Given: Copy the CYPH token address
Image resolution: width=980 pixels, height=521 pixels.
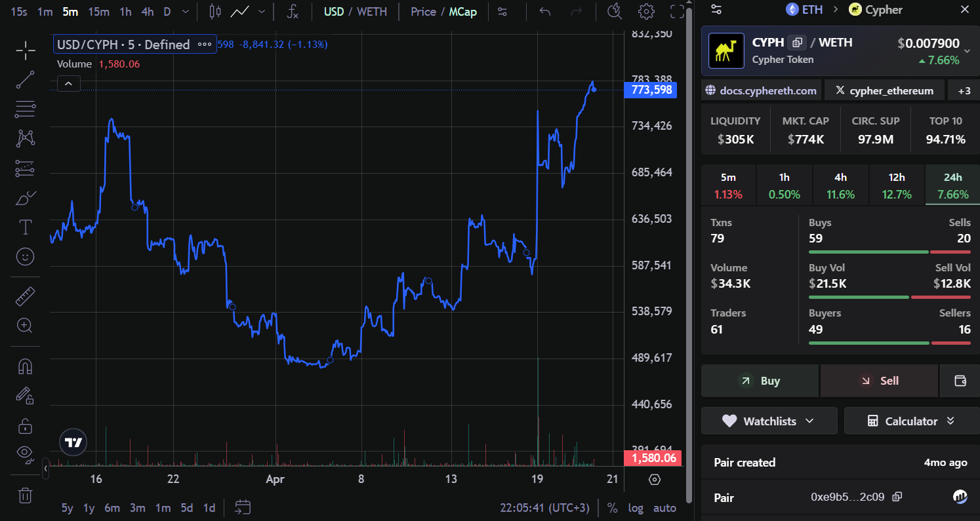Looking at the screenshot, I should click(x=797, y=43).
